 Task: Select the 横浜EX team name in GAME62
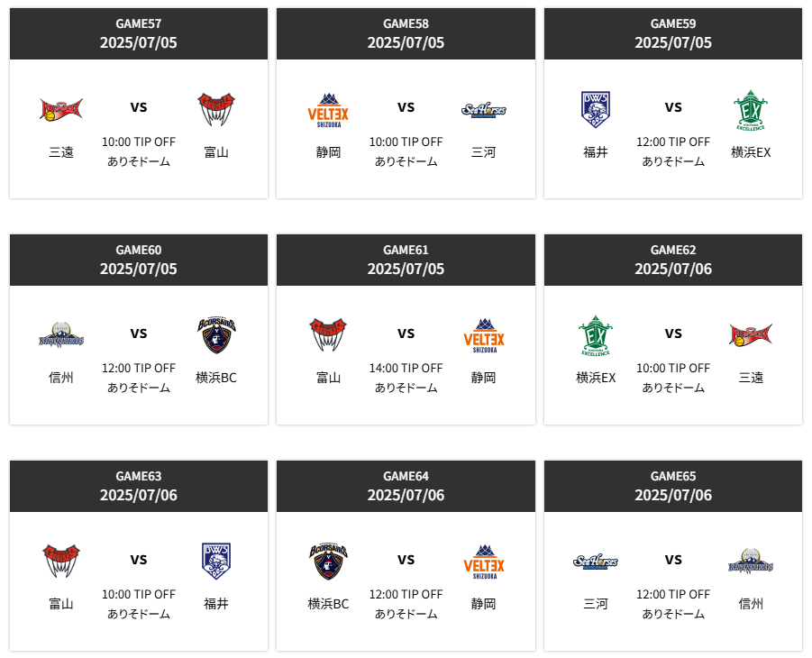(596, 378)
